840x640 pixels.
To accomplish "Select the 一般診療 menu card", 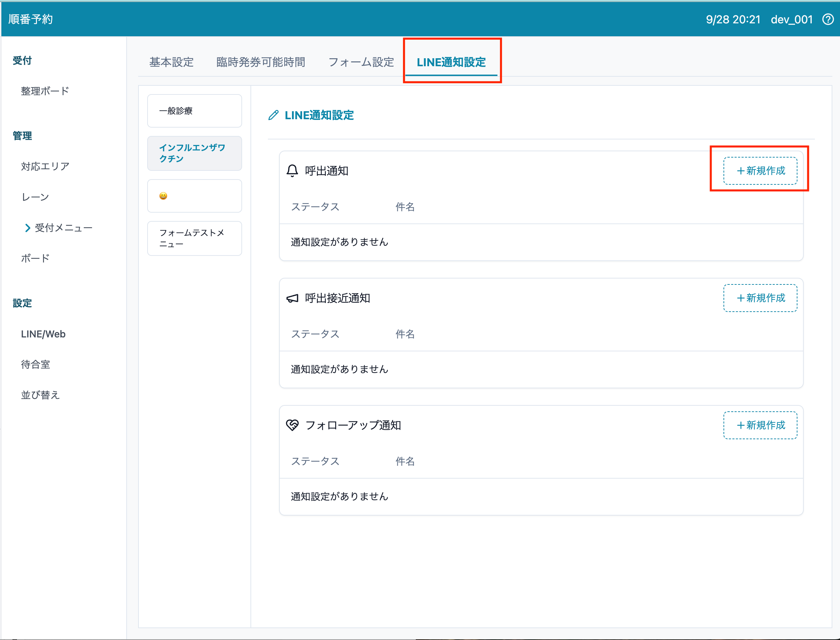I will [x=194, y=111].
